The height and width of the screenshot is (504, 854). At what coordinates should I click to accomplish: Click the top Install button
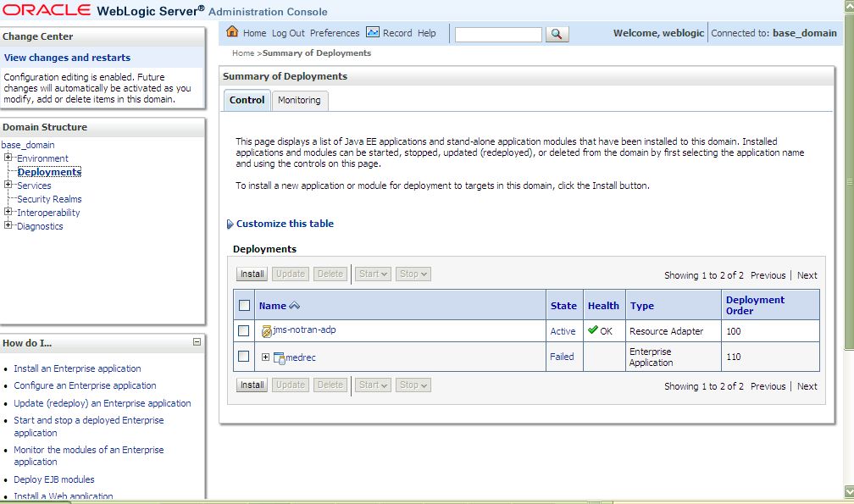[252, 274]
